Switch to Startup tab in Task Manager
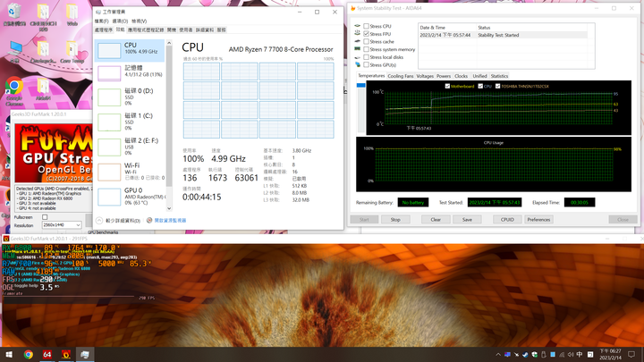The image size is (644, 362). [172, 30]
